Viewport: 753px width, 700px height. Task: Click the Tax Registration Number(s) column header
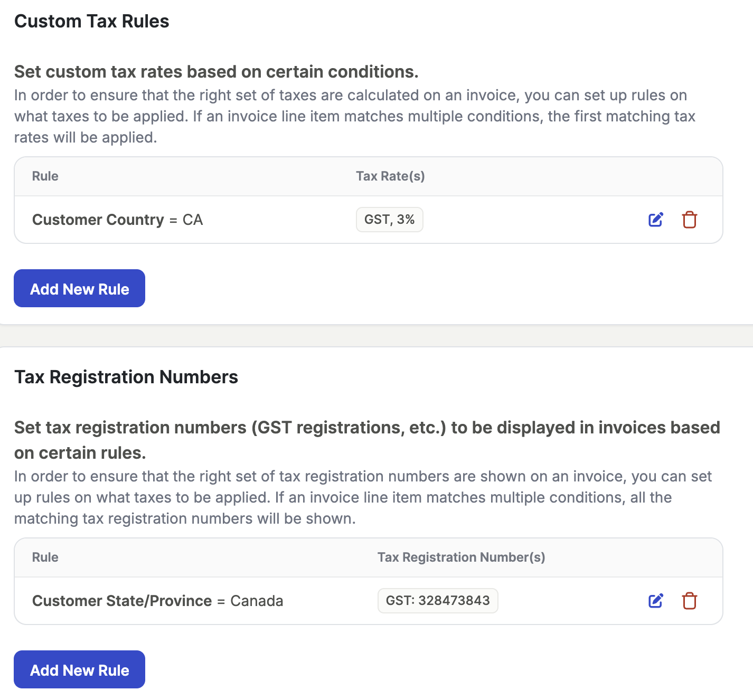click(461, 557)
